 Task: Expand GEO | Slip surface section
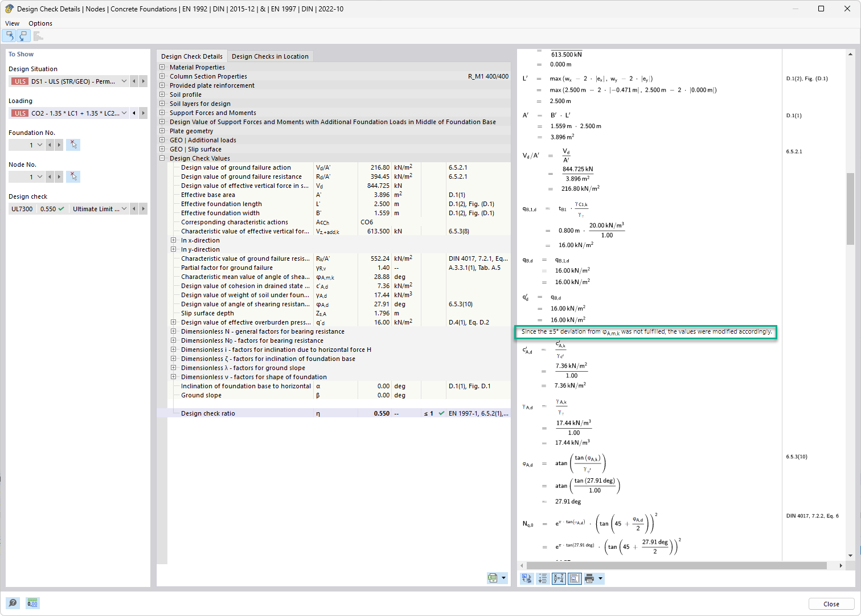click(162, 149)
